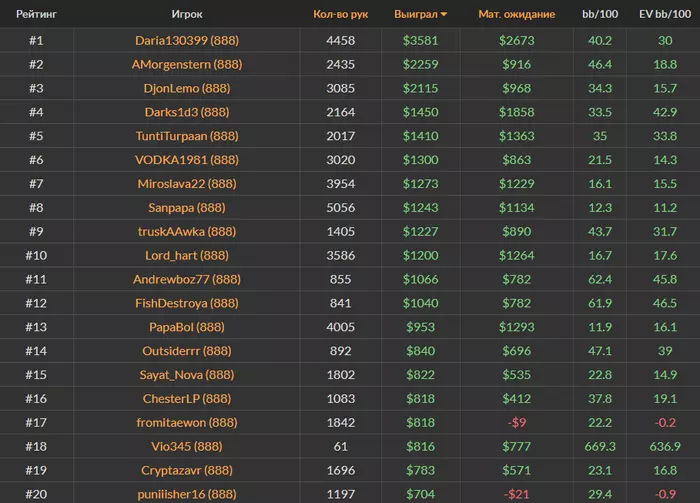The image size is (700, 503).
Task: Open player Lord_hart (888) profile
Action: click(x=187, y=256)
